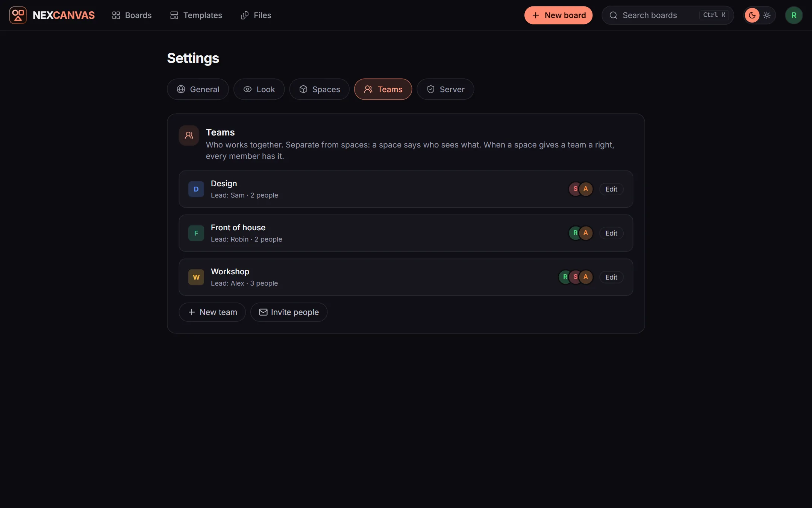The height and width of the screenshot is (508, 812).
Task: Switch to the Look tab
Action: coord(259,89)
